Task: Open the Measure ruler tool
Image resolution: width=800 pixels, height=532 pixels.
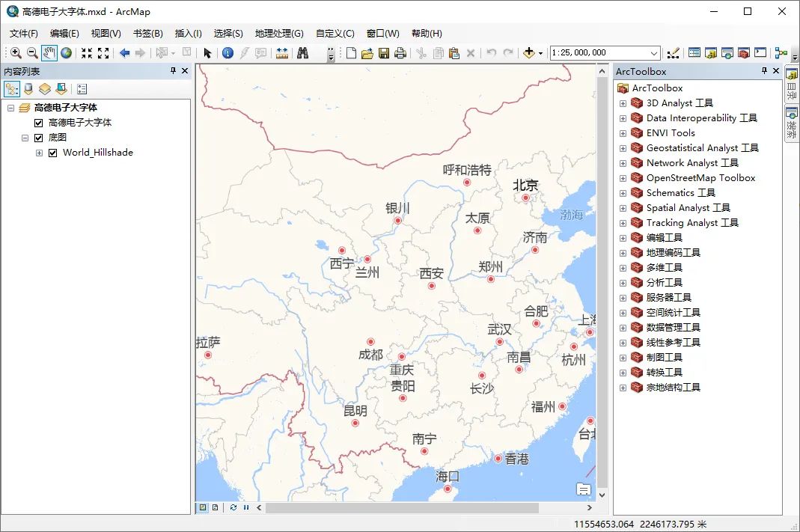Action: coord(281,52)
